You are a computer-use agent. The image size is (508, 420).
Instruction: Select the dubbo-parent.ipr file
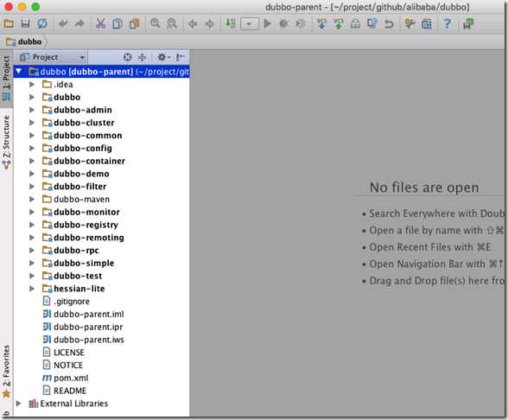[x=102, y=327]
